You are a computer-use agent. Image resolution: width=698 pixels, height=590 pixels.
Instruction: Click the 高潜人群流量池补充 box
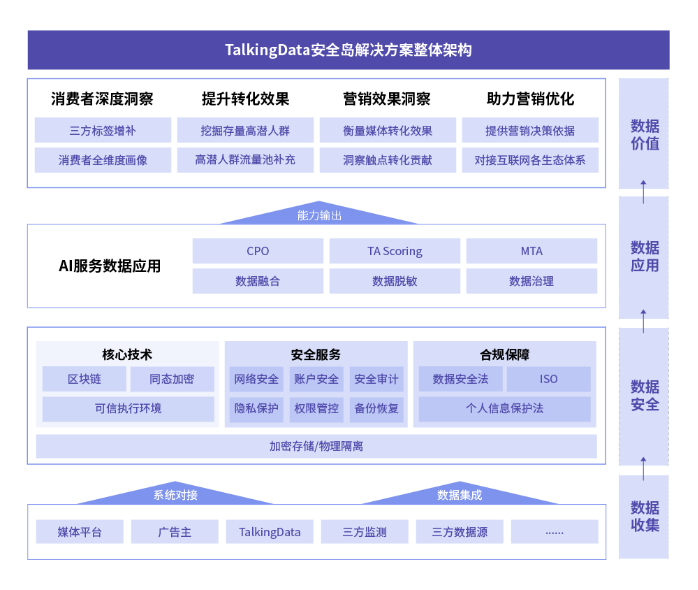pos(245,160)
